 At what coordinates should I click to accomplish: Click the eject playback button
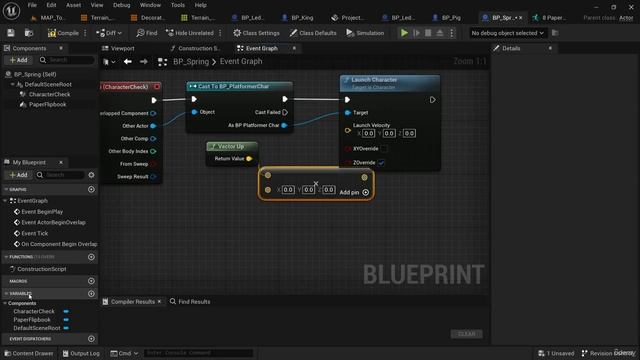tap(440, 33)
